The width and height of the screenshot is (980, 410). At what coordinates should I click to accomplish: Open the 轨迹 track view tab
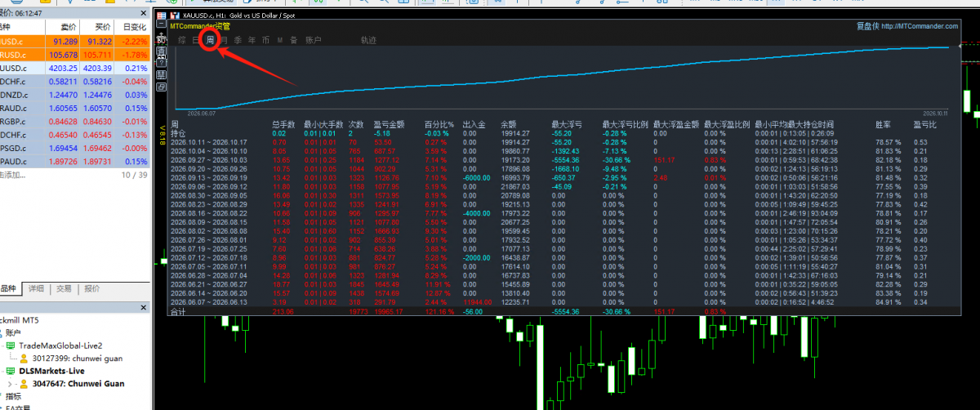pyautogui.click(x=368, y=40)
